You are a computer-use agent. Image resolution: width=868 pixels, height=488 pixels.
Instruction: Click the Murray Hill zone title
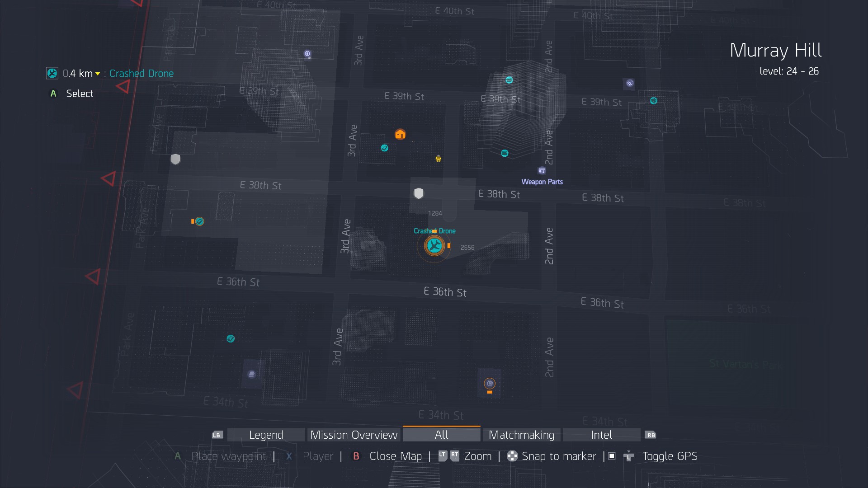(x=776, y=50)
